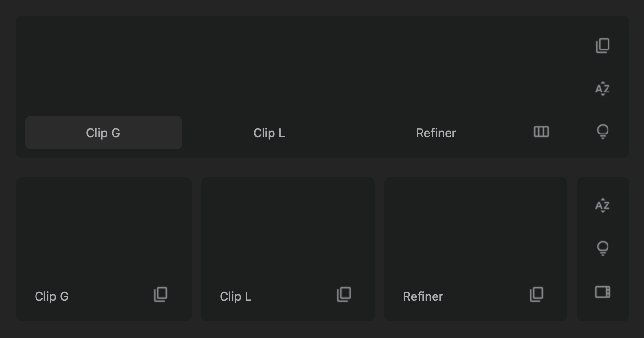Click the empty body of the Refiner card

tap(475, 229)
